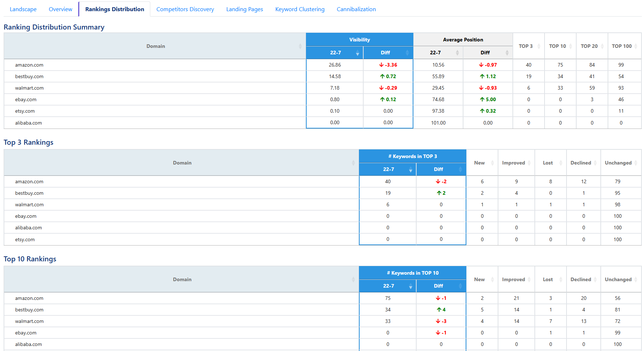Sort Top 10 Rankings Diff column arrows
The width and height of the screenshot is (644, 351).
(460, 286)
